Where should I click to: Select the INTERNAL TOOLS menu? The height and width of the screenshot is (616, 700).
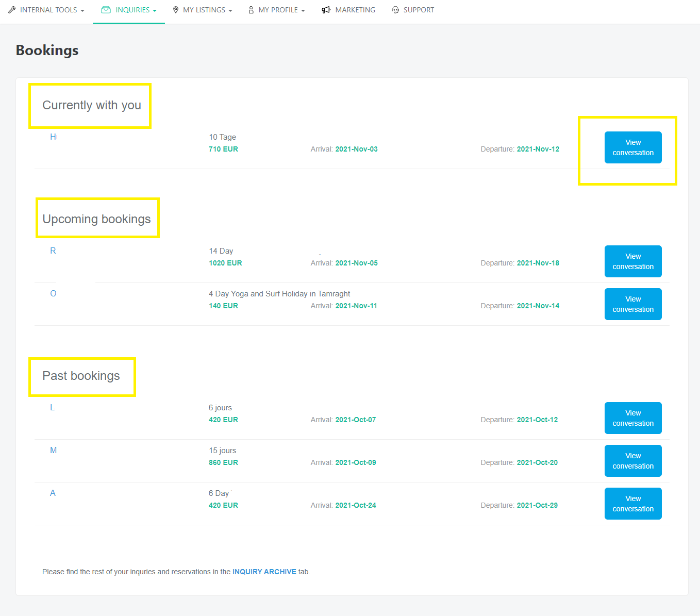[49, 9]
